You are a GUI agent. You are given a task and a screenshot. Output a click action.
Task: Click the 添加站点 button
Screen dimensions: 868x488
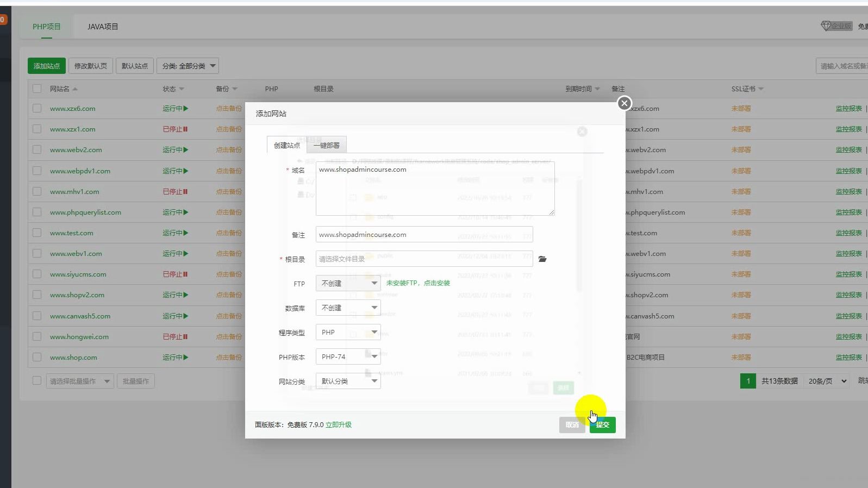47,66
